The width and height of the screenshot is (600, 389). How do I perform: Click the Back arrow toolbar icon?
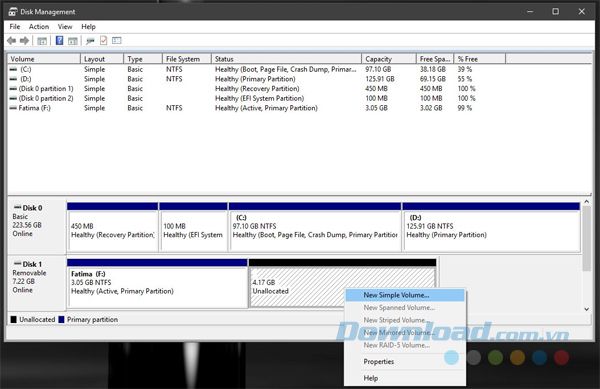tap(11, 41)
